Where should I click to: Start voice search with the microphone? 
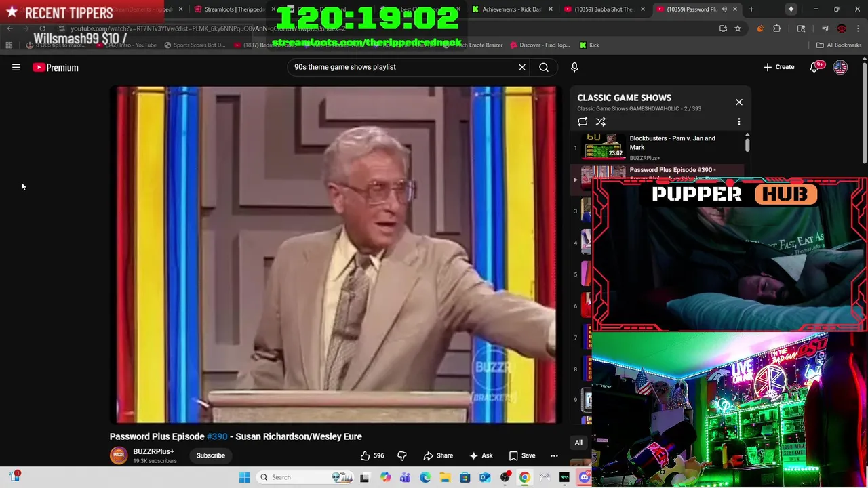[574, 67]
